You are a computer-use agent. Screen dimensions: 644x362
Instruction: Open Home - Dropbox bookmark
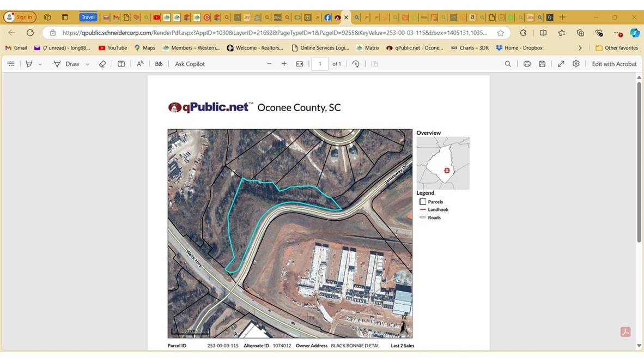pos(519,47)
